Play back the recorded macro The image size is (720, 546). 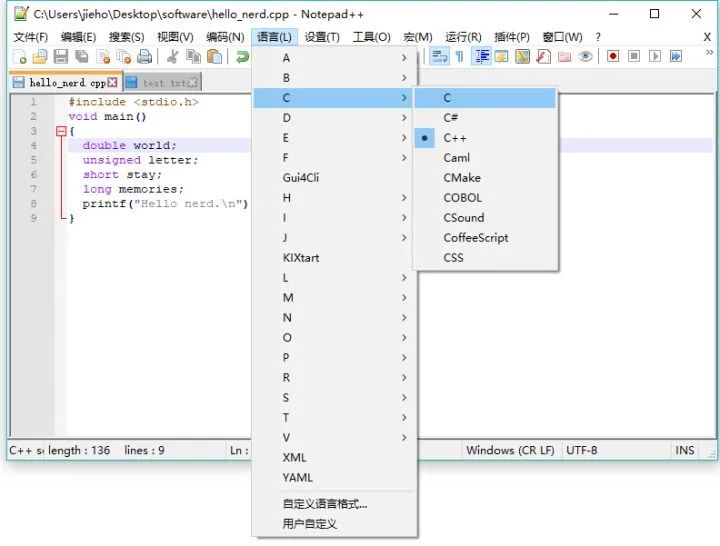(x=655, y=56)
